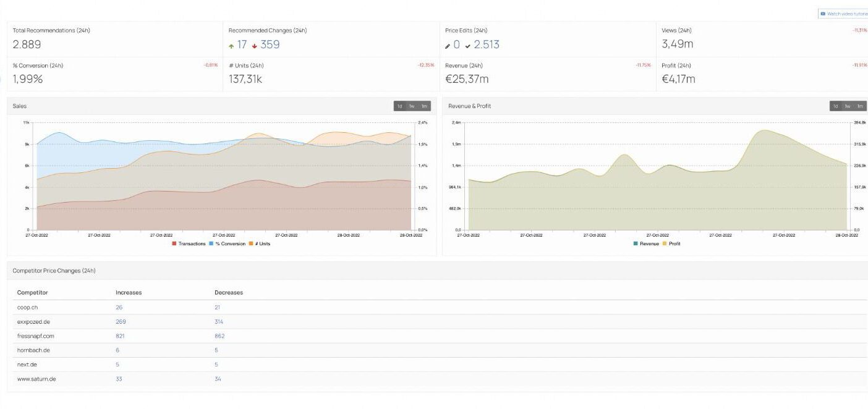Click the checkmark icon under Price Edits
This screenshot has height=409, width=868.
point(468,46)
